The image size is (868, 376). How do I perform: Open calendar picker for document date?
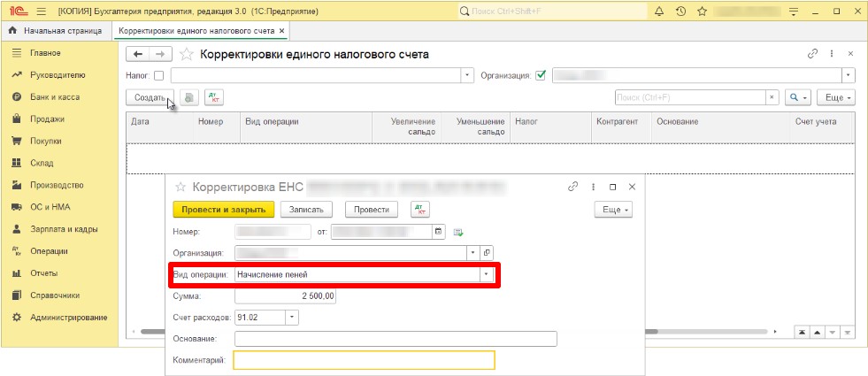click(439, 232)
